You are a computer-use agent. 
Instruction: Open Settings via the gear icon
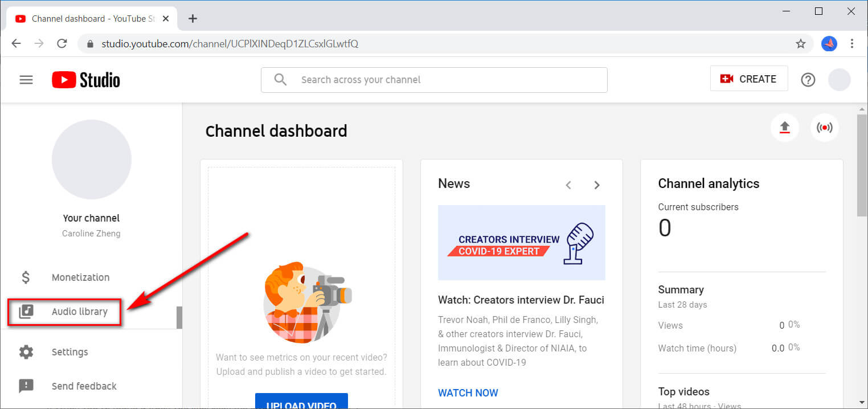click(26, 351)
